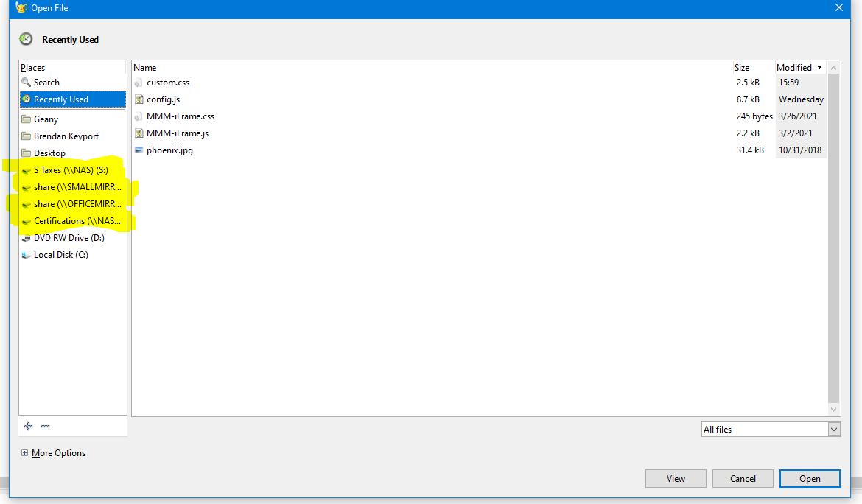Click the Open button
The width and height of the screenshot is (862, 504).
pyautogui.click(x=810, y=478)
